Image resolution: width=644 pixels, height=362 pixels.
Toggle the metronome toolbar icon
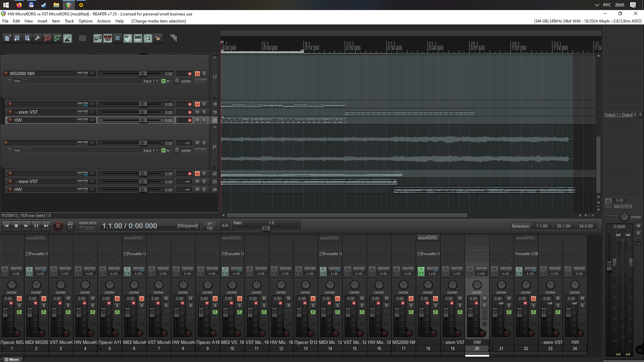click(67, 38)
